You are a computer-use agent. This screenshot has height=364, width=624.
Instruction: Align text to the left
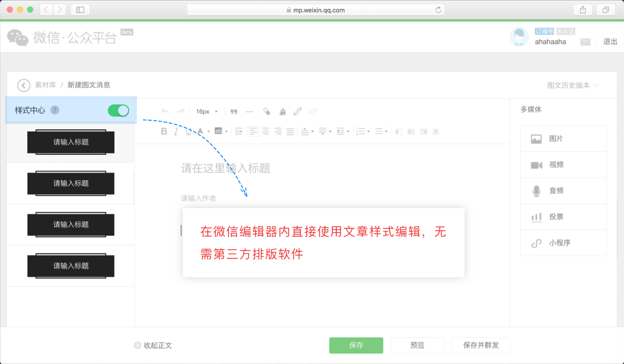(x=253, y=131)
